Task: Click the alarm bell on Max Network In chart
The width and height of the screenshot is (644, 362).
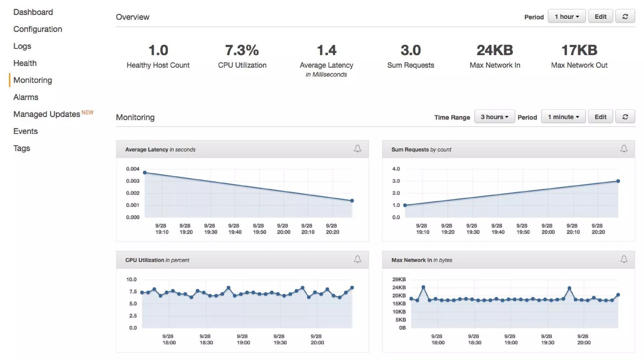Action: pos(624,259)
